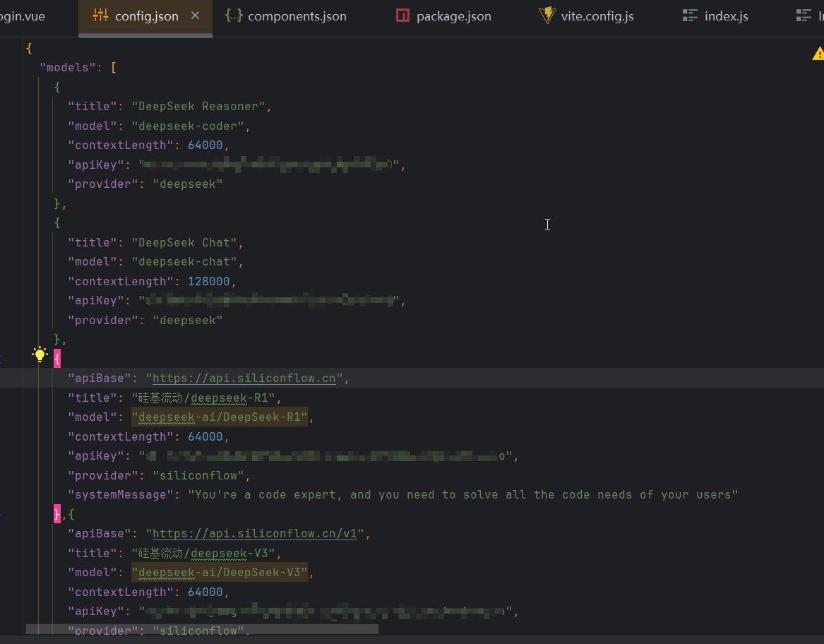
Task: Click the highlighted pink closing brace
Action: tap(57, 514)
